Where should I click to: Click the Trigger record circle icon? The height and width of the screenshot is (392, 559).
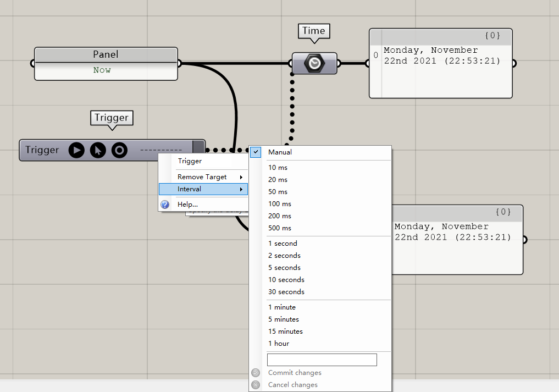(x=119, y=150)
